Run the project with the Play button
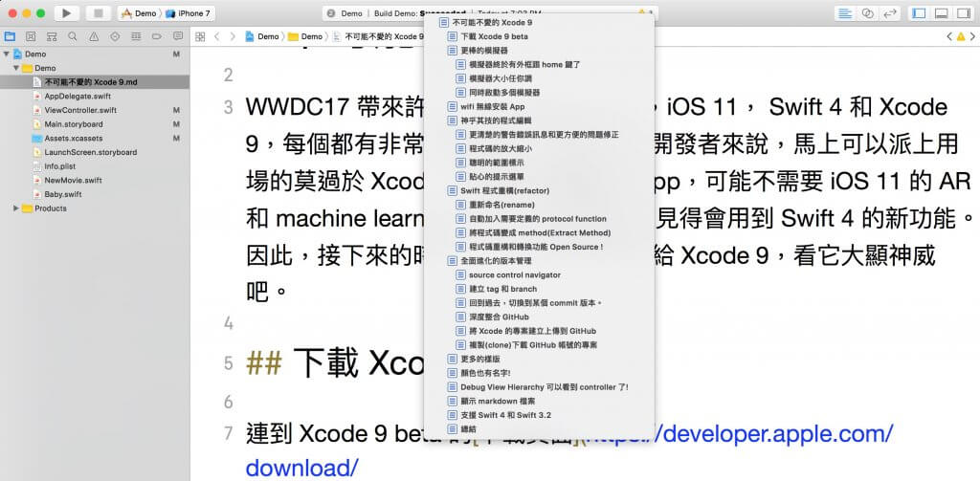The height and width of the screenshot is (481, 980). [67, 13]
